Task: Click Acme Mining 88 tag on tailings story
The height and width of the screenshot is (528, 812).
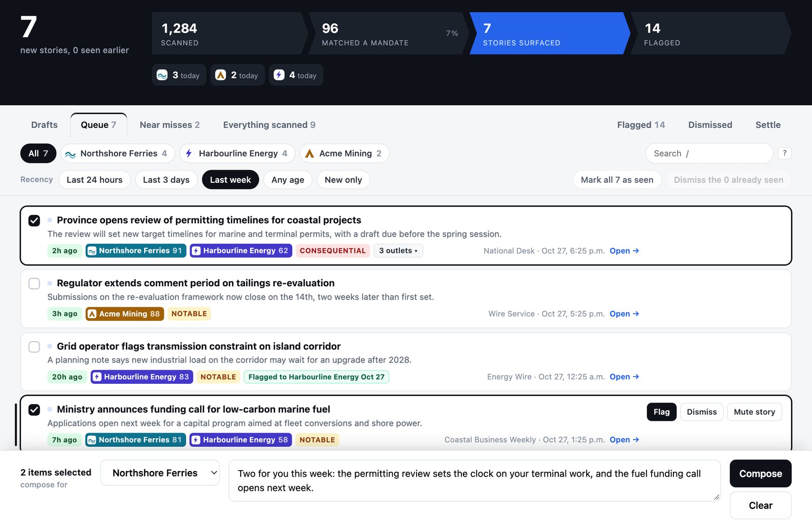Action: 125,314
